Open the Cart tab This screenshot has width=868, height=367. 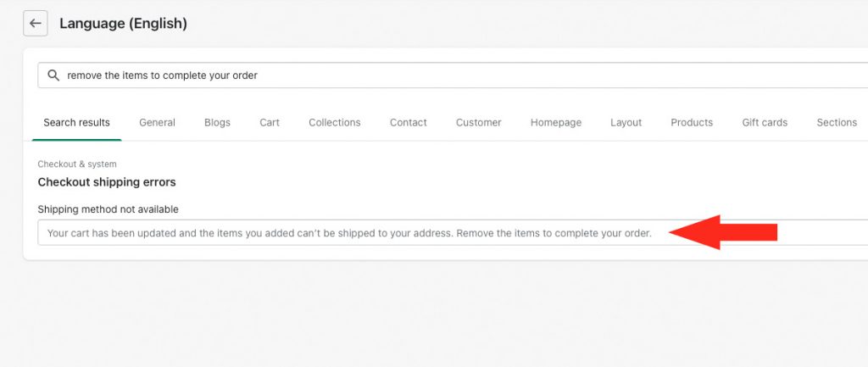tap(270, 123)
